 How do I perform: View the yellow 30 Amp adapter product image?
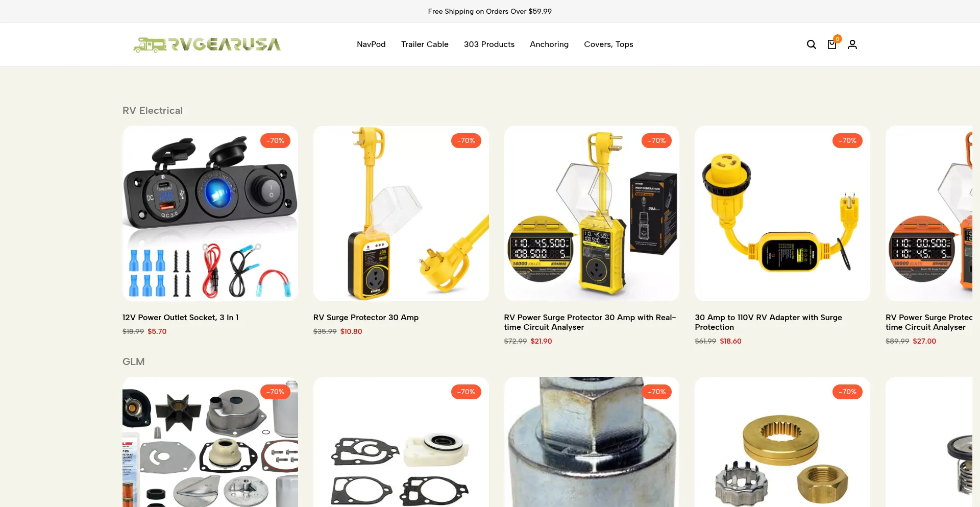pos(782,213)
